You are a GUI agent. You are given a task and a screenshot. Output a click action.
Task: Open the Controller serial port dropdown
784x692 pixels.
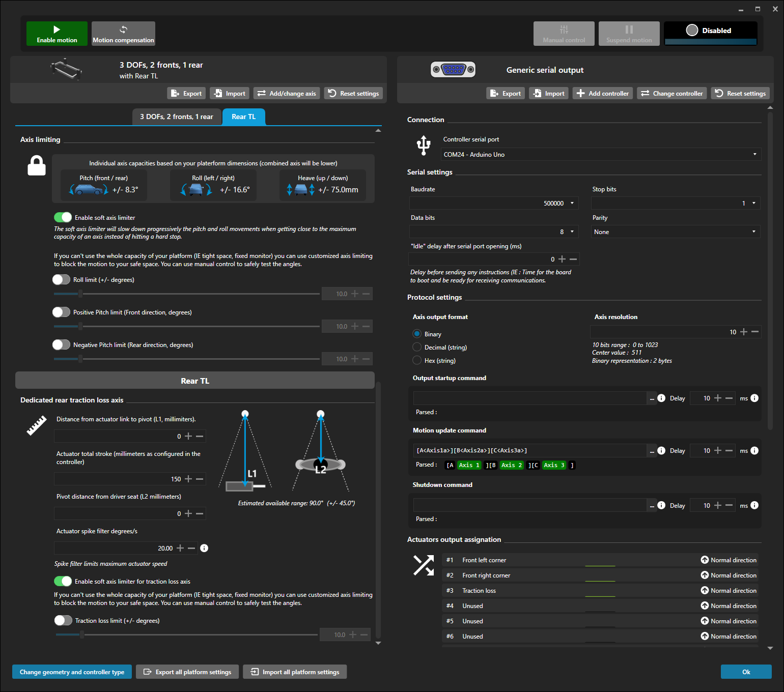[601, 154]
